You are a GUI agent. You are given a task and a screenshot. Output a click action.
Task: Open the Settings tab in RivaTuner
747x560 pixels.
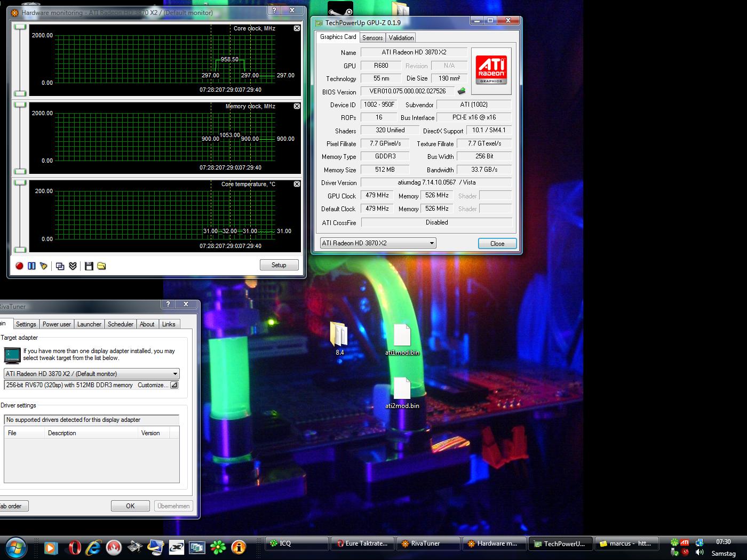click(x=26, y=324)
